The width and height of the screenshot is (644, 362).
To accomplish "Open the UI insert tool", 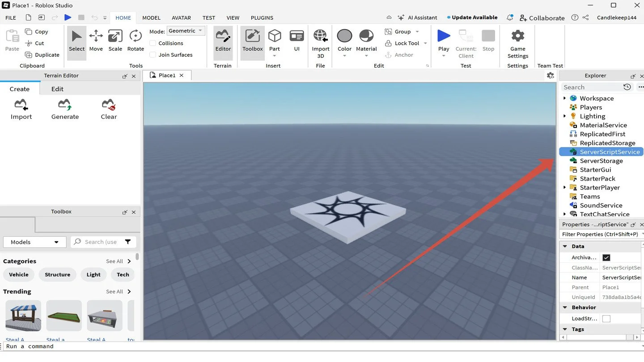I will pos(297,41).
